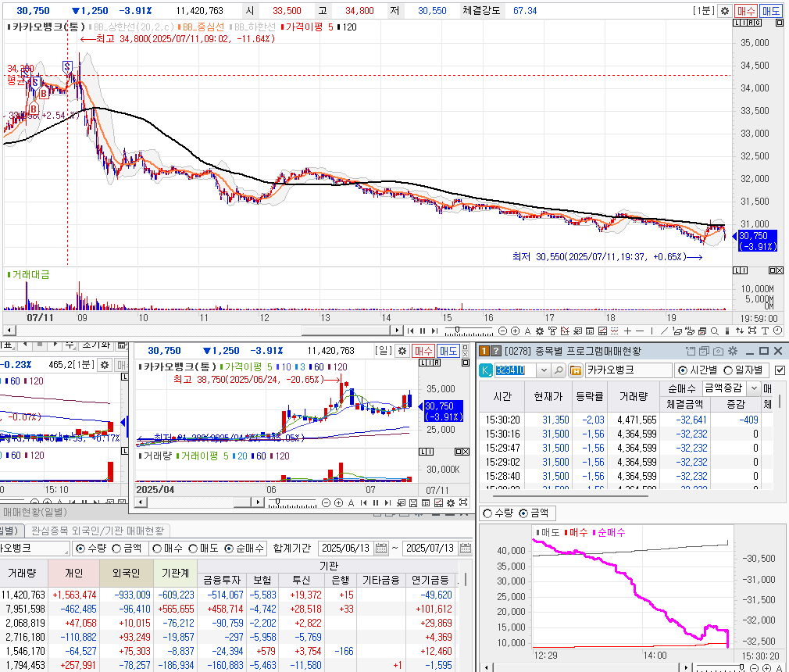Viewport: 789px width, 672px height.
Task: Select the 금액 radio in investor panel
Action: click(116, 549)
